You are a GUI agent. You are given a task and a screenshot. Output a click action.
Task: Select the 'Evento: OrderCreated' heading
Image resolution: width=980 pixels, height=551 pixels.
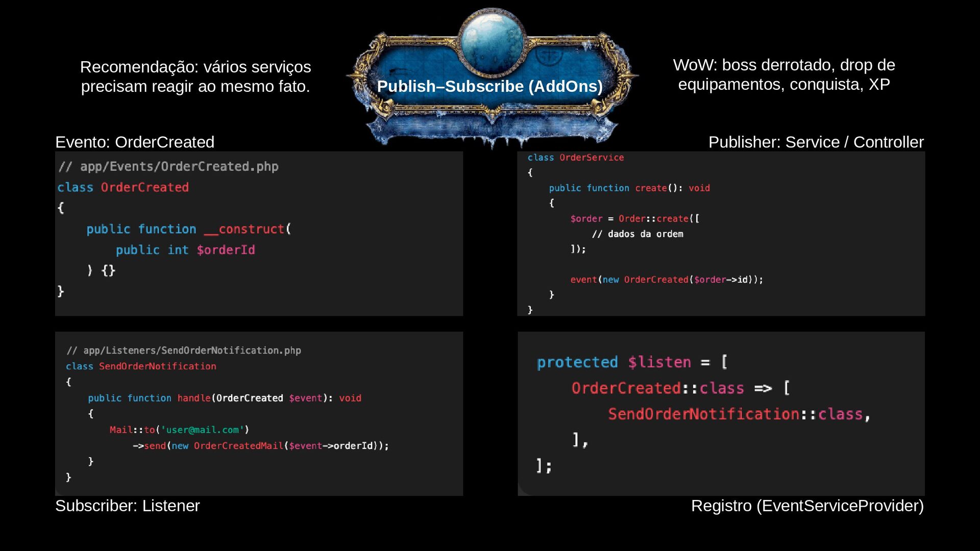point(135,142)
